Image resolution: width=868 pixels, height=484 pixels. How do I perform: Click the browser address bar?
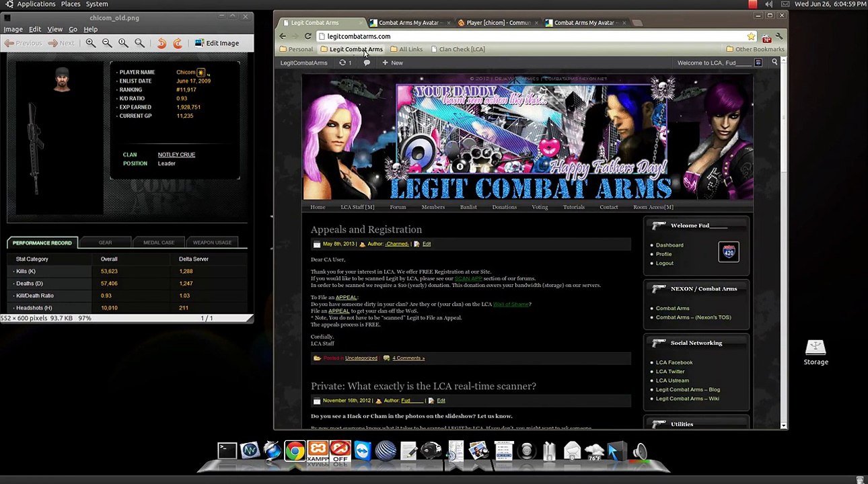point(532,36)
